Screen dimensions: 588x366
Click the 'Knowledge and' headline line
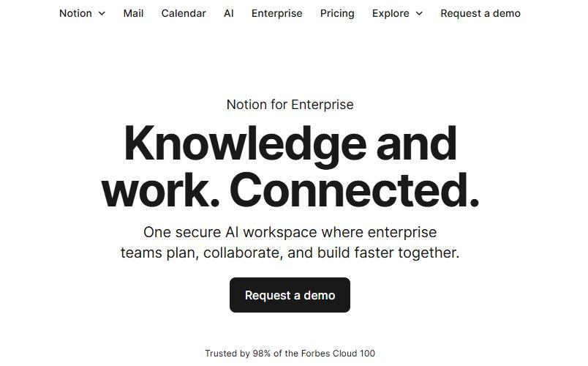(x=290, y=143)
